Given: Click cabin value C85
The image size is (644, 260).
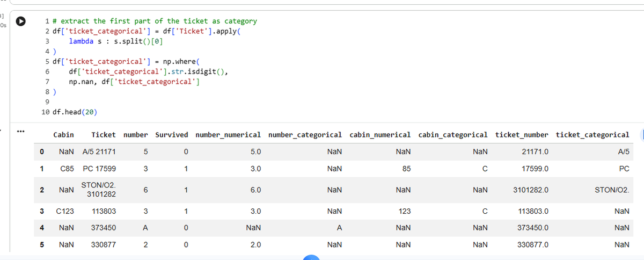Looking at the screenshot, I should [67, 169].
